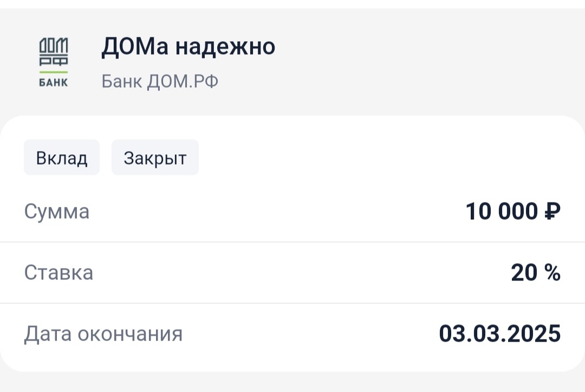Tap the ruble currency symbol
Viewport: 585px width, 392px height.
[x=552, y=211]
